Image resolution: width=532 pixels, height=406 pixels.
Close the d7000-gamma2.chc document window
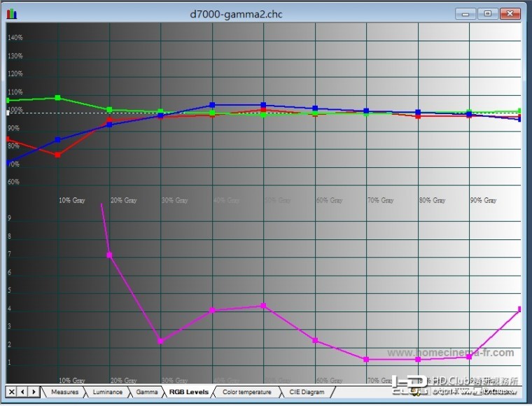[510, 13]
